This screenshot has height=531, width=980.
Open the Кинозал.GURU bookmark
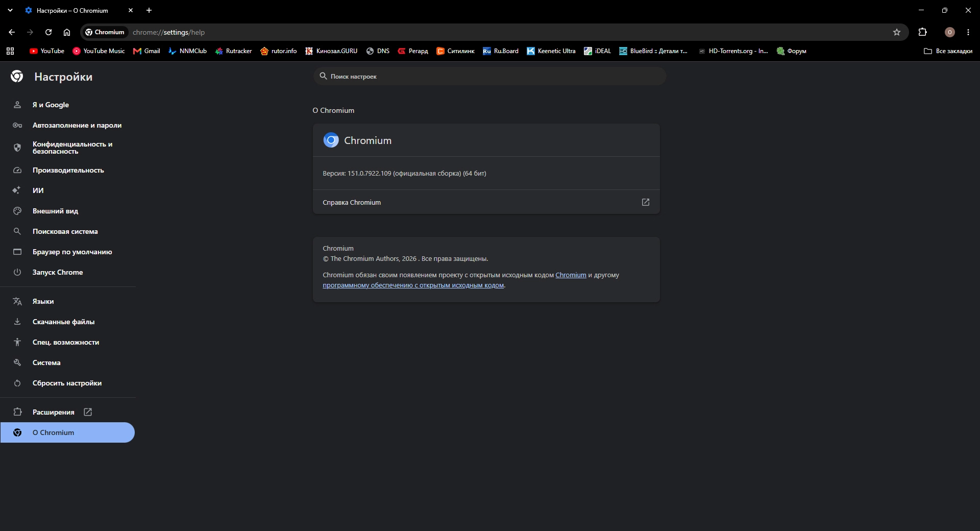331,51
